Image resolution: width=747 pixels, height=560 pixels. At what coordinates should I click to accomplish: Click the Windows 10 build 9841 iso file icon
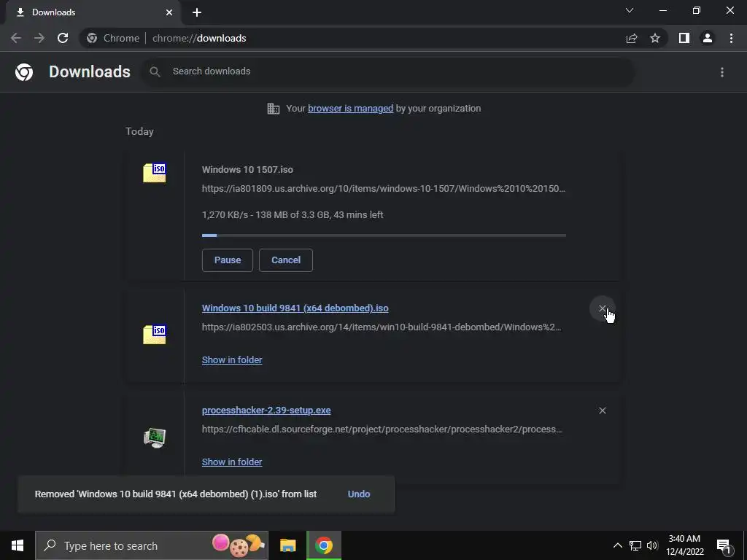point(155,334)
